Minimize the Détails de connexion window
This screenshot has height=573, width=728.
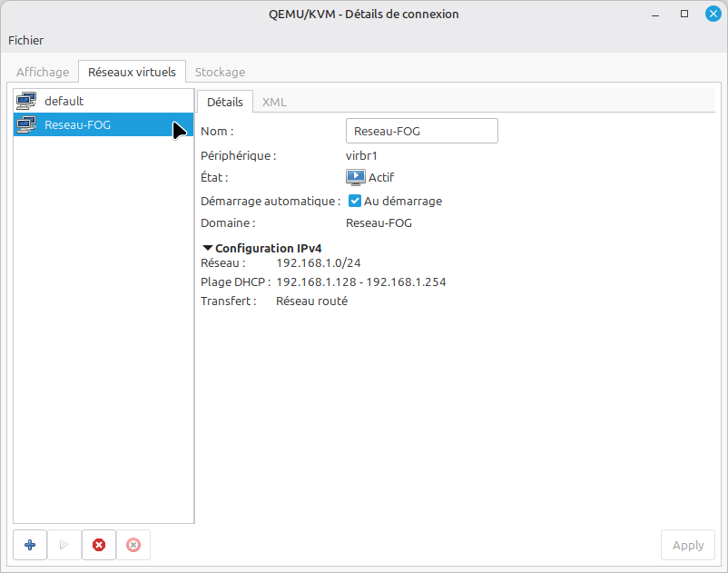pyautogui.click(x=655, y=14)
